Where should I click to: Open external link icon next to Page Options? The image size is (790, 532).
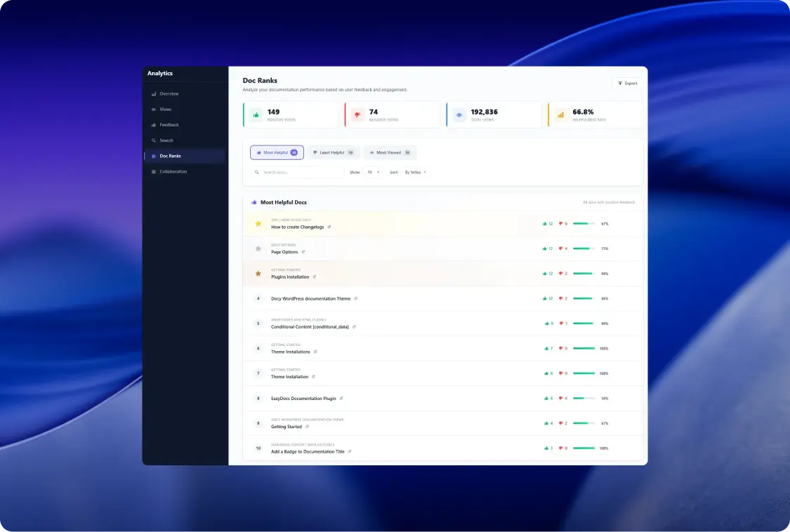(x=303, y=252)
